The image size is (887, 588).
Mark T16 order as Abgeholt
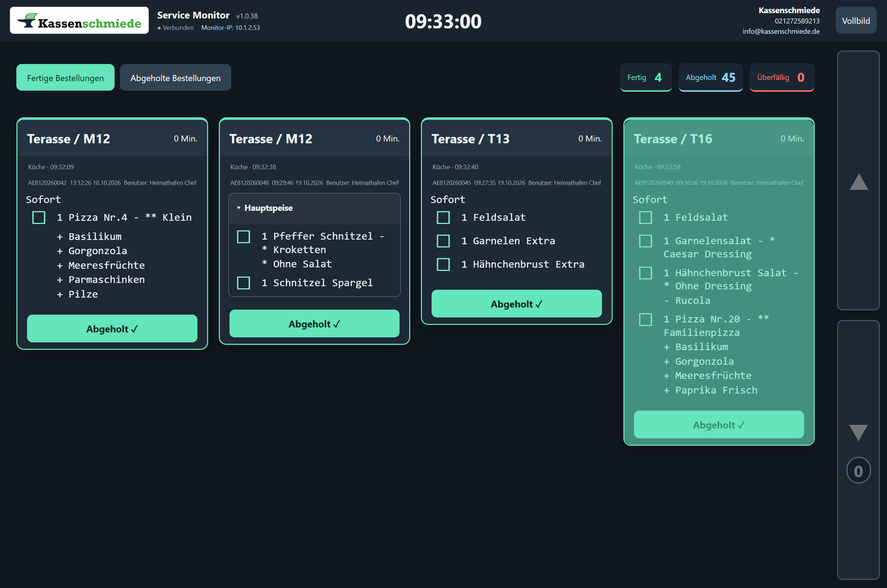click(x=718, y=424)
